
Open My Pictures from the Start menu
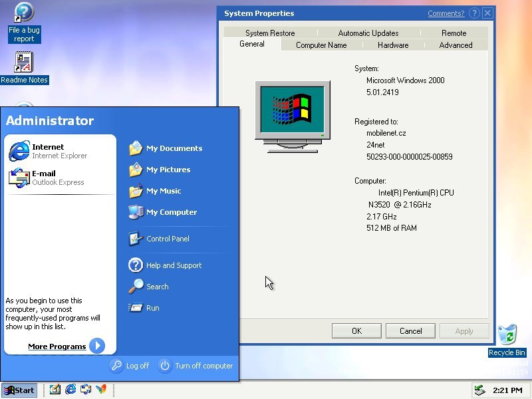click(168, 170)
